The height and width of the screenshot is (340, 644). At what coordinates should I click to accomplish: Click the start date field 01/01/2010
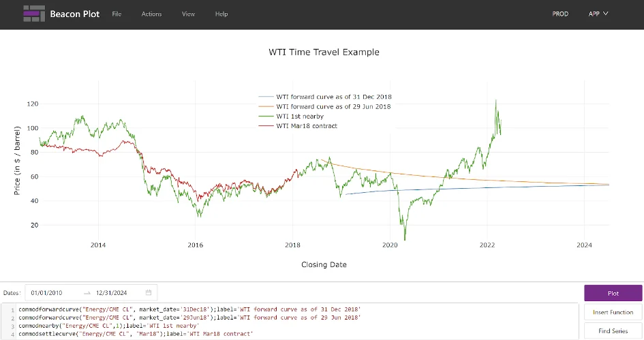point(46,293)
